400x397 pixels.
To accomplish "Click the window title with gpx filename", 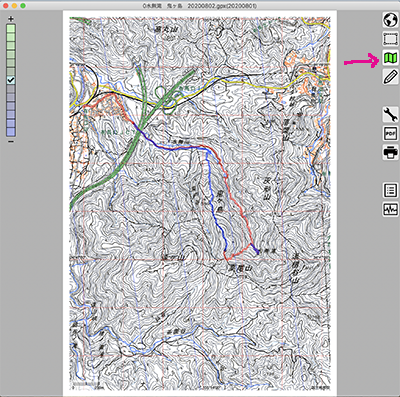I will tap(200, 6).
